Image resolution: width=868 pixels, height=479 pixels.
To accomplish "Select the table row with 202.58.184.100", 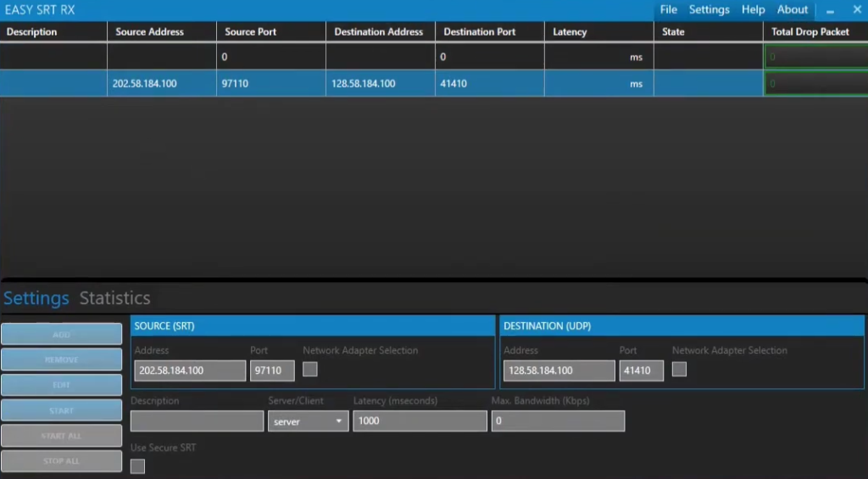I will (x=381, y=84).
